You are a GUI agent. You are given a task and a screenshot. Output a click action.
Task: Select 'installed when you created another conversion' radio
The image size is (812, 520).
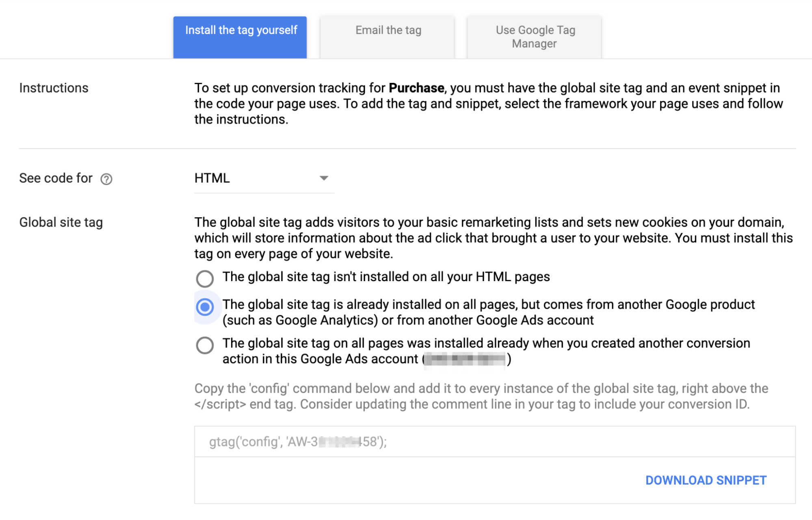pyautogui.click(x=205, y=345)
